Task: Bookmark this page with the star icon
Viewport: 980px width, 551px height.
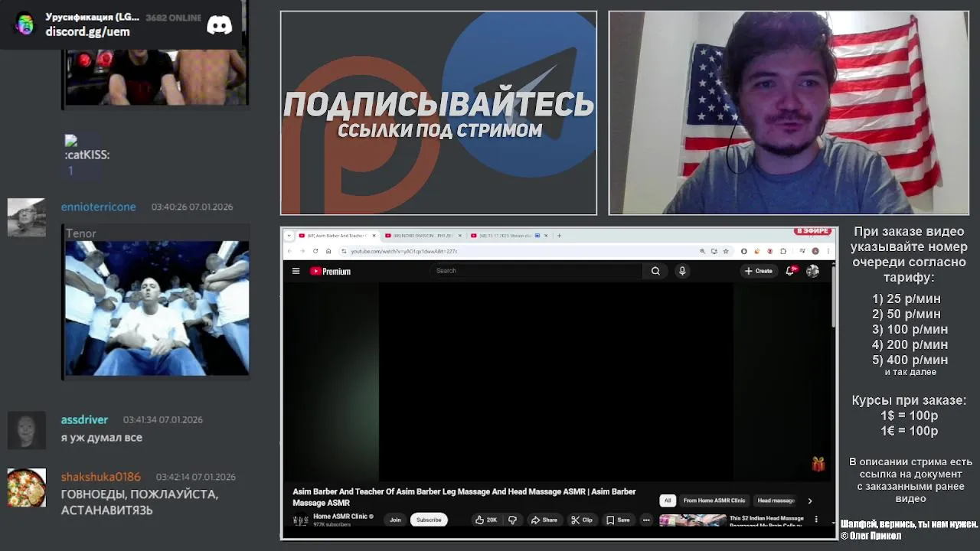Action: coord(726,251)
